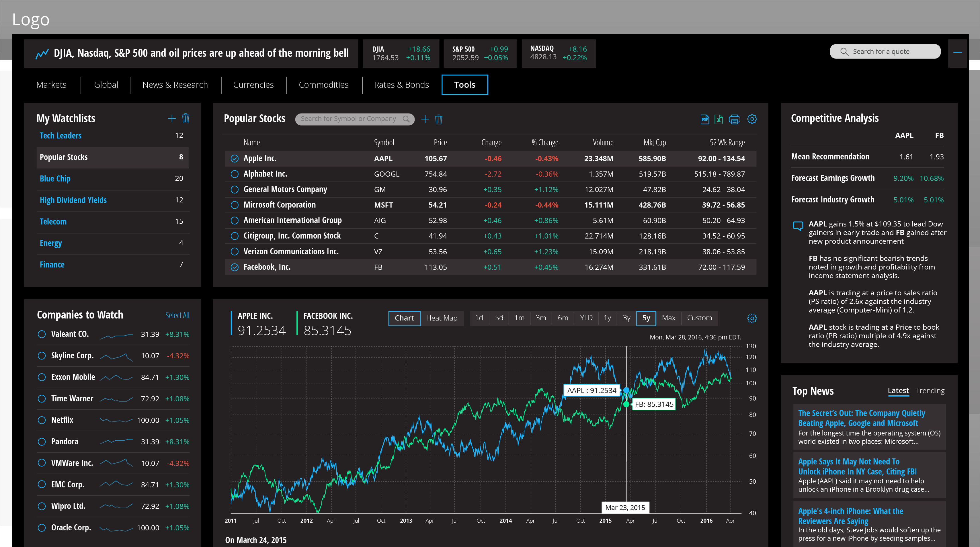Open Rates & Bonds section
This screenshot has width=980, height=547.
(401, 85)
